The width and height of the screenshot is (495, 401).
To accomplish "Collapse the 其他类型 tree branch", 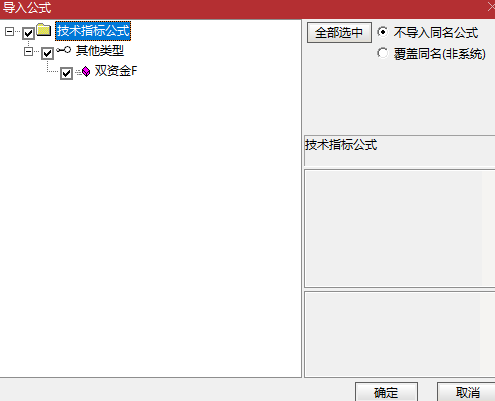I will tap(28, 52).
